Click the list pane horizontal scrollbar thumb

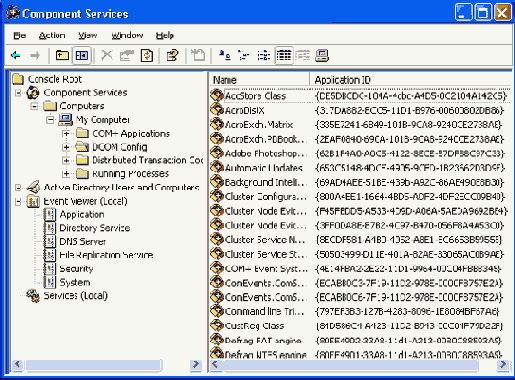click(x=350, y=365)
